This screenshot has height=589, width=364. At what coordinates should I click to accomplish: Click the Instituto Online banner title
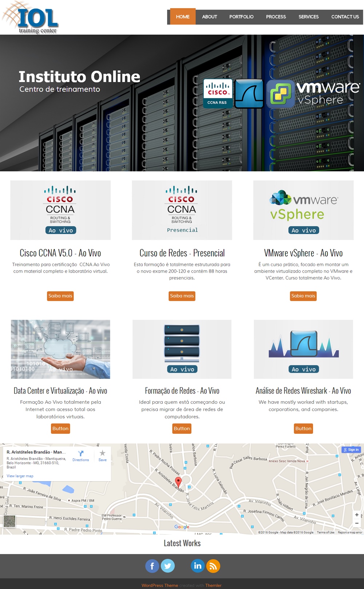(79, 77)
